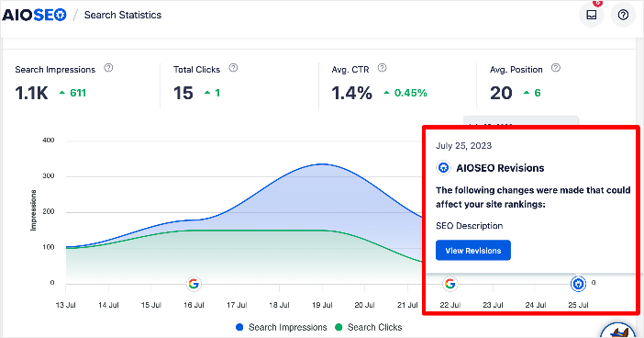Click AIOSEO revision marker on 25 Jul
This screenshot has height=338, width=644.
pyautogui.click(x=578, y=283)
